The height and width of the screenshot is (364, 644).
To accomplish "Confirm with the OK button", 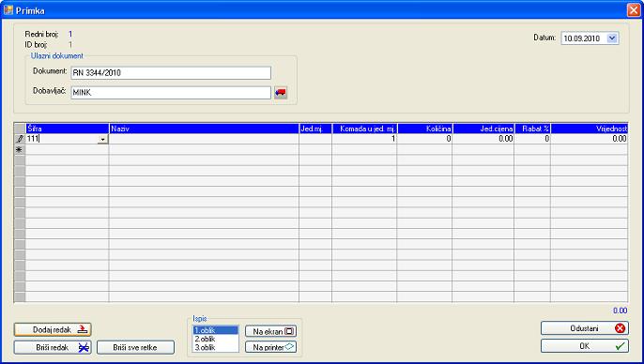I will click(x=585, y=346).
